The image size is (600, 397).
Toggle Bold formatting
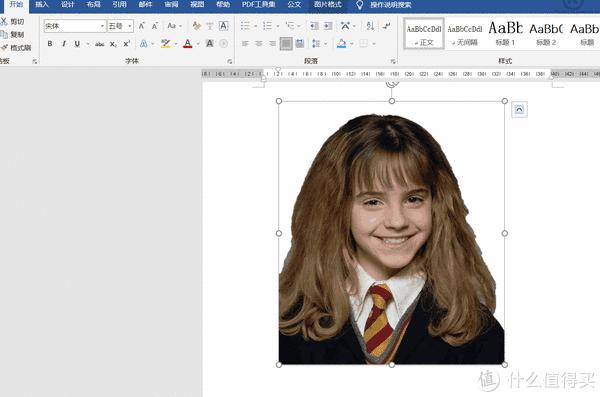point(50,44)
